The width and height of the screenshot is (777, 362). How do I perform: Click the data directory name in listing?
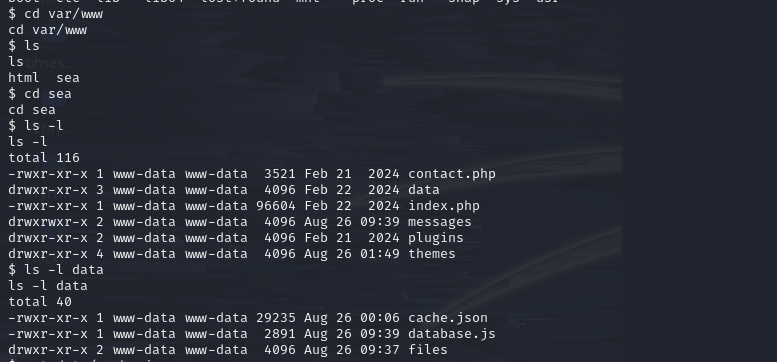(424, 190)
